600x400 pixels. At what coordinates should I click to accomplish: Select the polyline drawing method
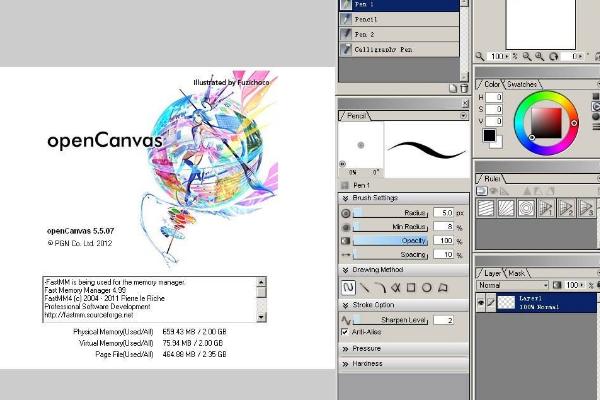pos(396,288)
